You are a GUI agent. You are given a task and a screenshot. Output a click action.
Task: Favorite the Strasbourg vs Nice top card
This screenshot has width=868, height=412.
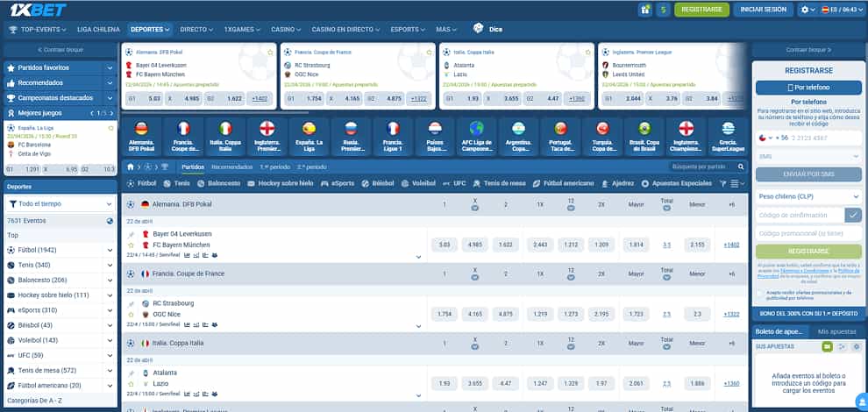click(x=429, y=52)
